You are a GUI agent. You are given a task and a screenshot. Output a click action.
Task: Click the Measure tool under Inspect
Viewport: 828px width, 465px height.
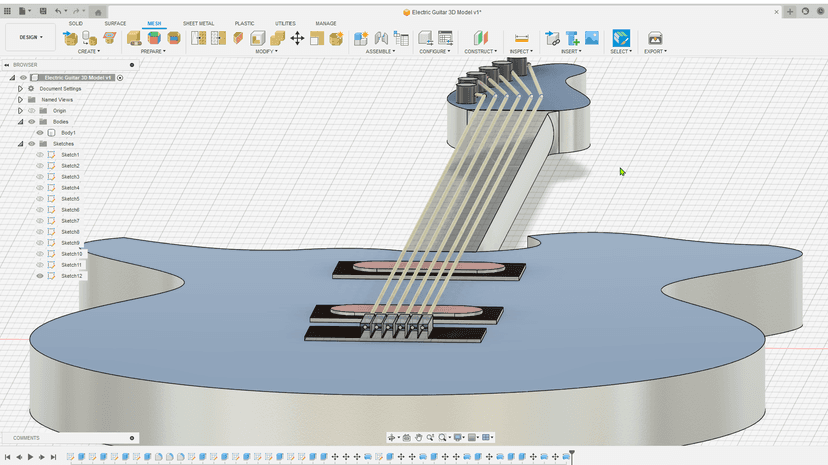(521, 38)
